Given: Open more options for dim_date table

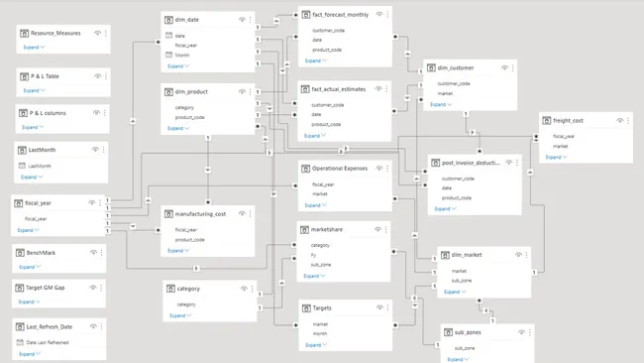Looking at the screenshot, I should [x=250, y=20].
